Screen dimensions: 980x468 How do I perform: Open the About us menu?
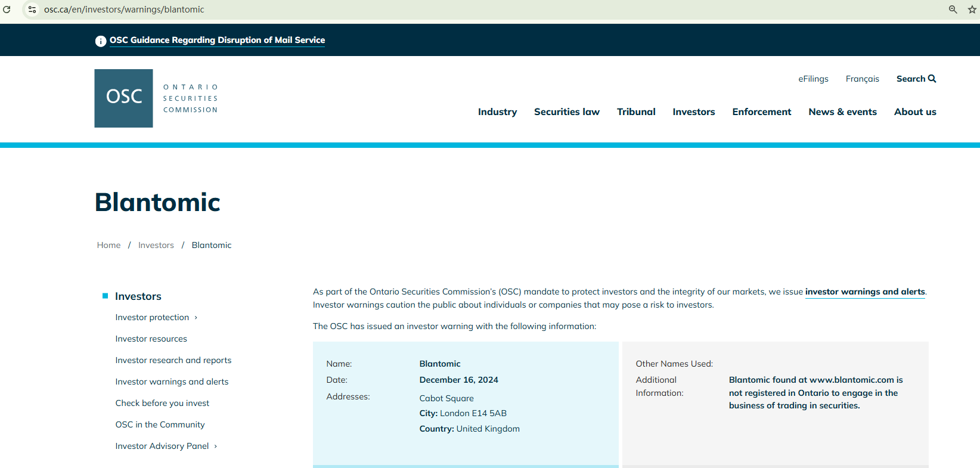(x=915, y=112)
